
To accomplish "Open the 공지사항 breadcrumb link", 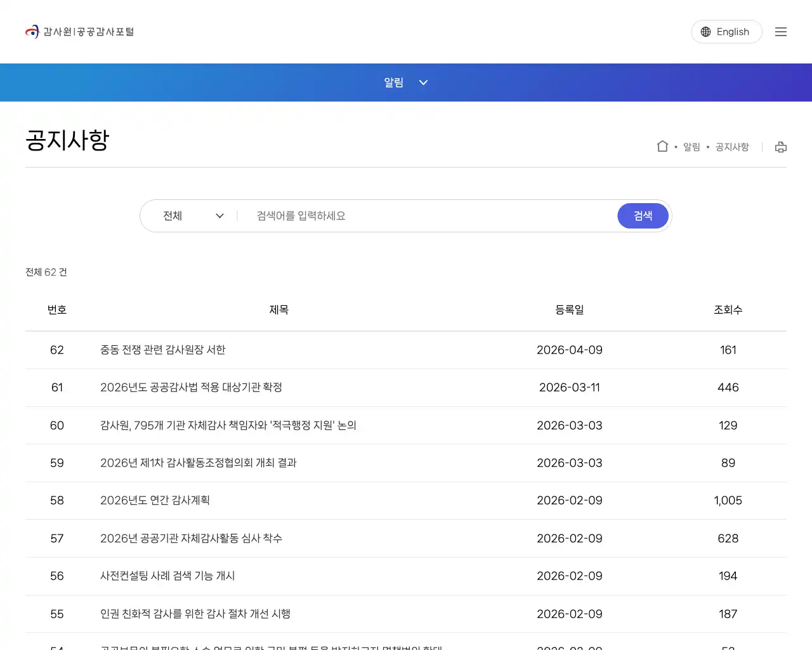I will (732, 147).
